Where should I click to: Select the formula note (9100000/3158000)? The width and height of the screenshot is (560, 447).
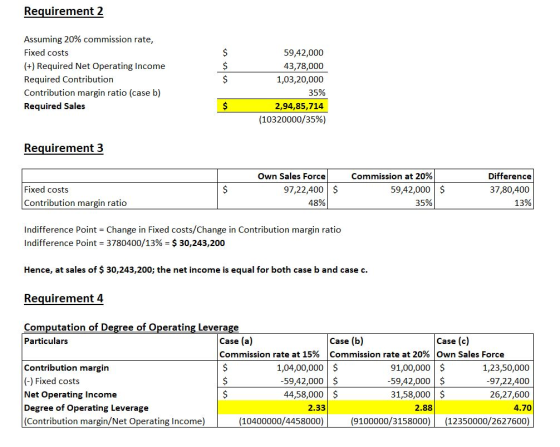click(x=390, y=421)
